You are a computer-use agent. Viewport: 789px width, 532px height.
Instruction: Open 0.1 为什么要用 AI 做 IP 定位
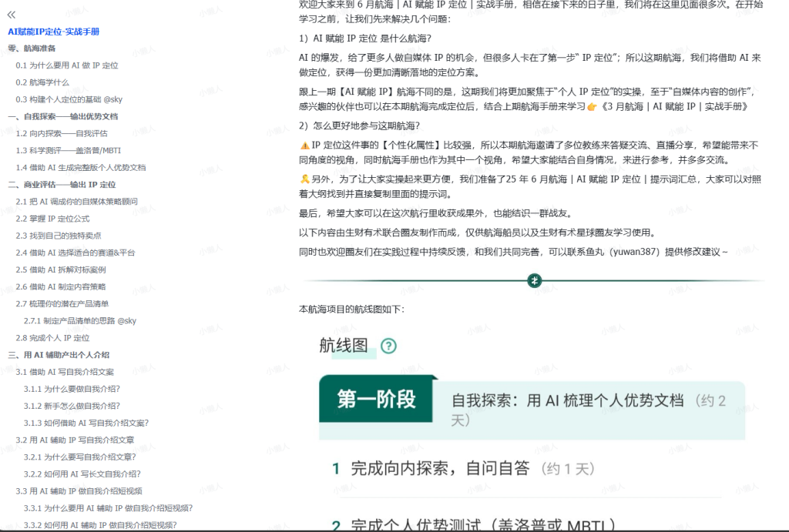67,65
